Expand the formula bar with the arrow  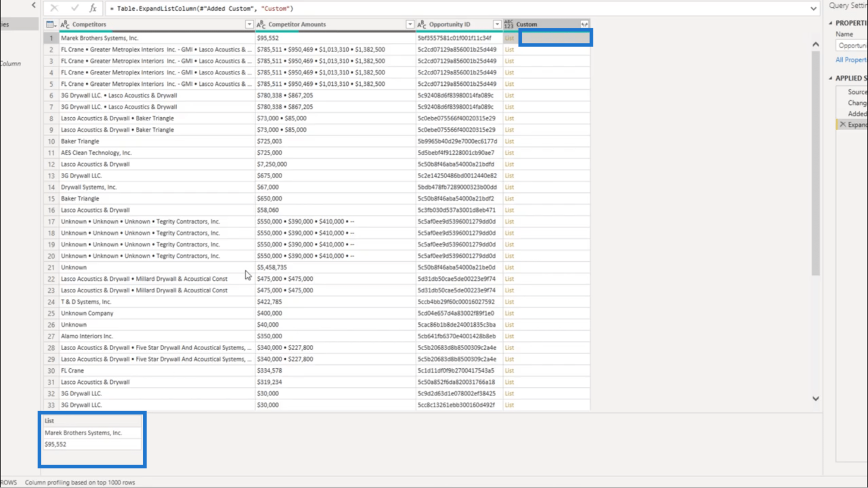[813, 8]
